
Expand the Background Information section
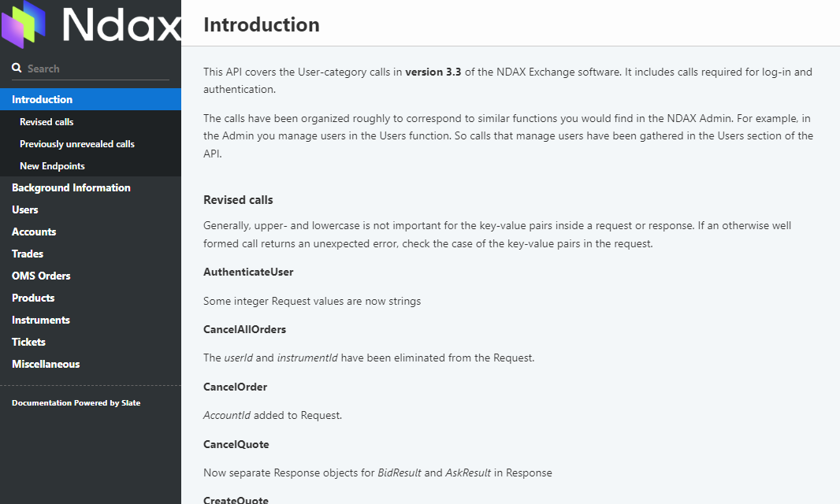(x=71, y=187)
